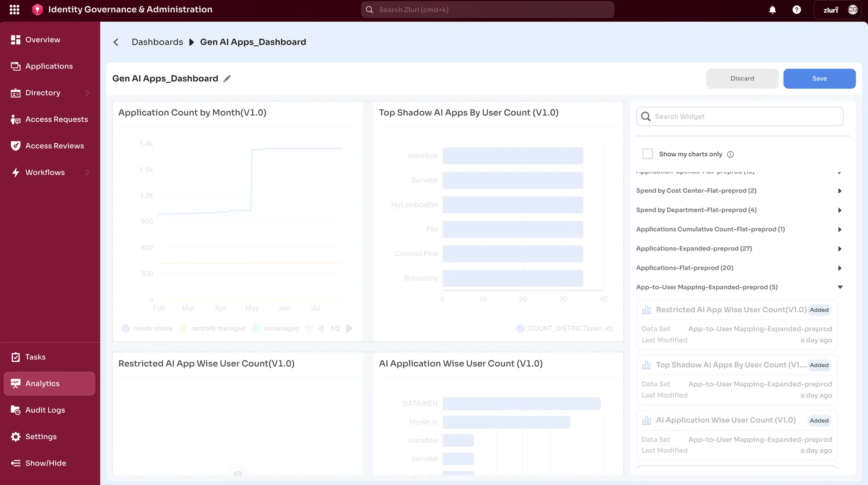Click Search Zluri input field
Image resolution: width=868 pixels, height=485 pixels.
click(487, 10)
